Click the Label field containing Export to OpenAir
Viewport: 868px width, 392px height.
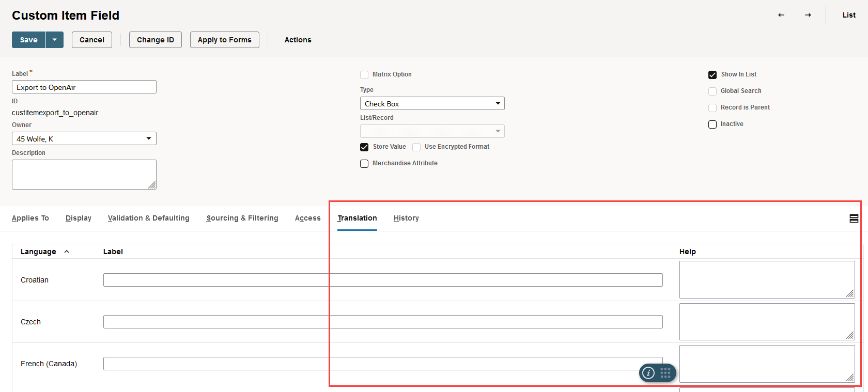tap(84, 87)
